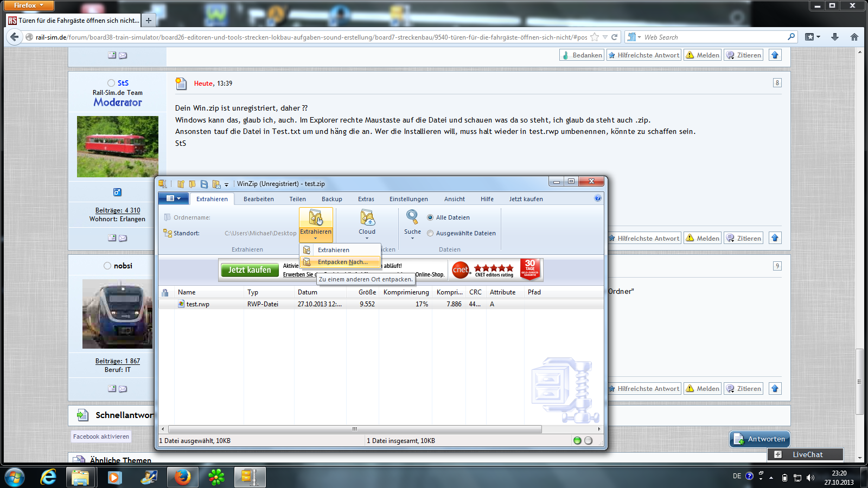Click StS red railbus avatar image
The height and width of the screenshot is (488, 868).
click(118, 146)
